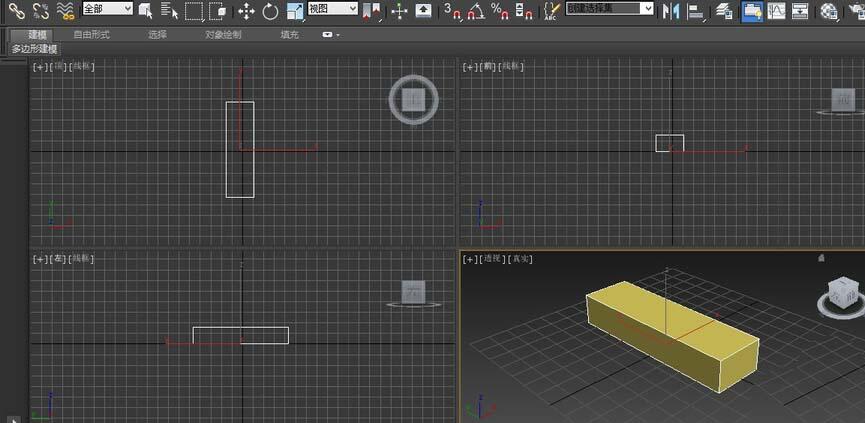
Task: Open the 视图 reference coordinate dropdown
Action: [x=333, y=8]
